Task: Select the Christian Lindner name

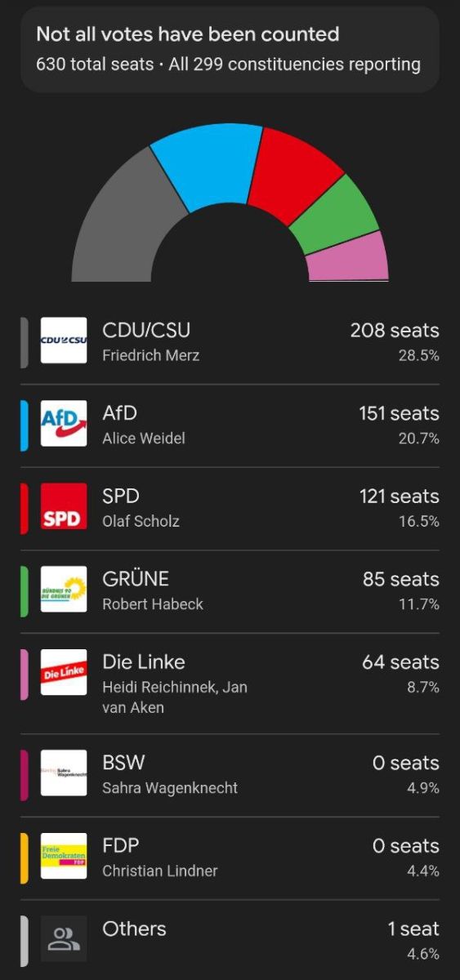Action: pos(160,871)
